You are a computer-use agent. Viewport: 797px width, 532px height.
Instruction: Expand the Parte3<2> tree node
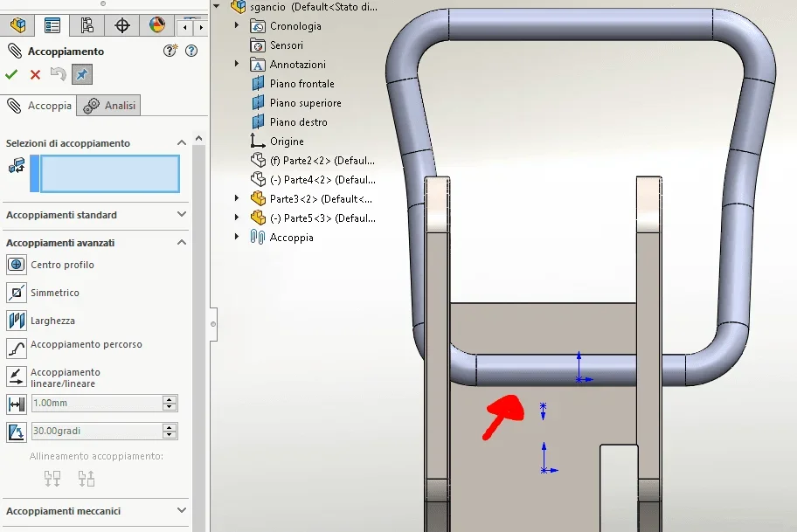coord(236,198)
